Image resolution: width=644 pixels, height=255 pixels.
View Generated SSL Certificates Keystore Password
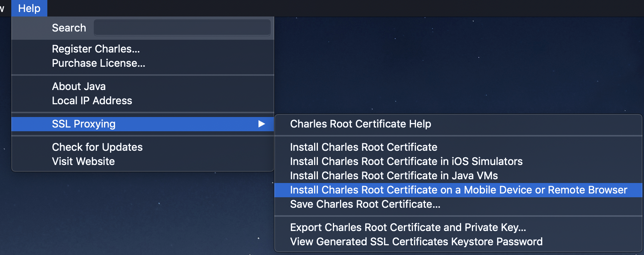(458, 241)
